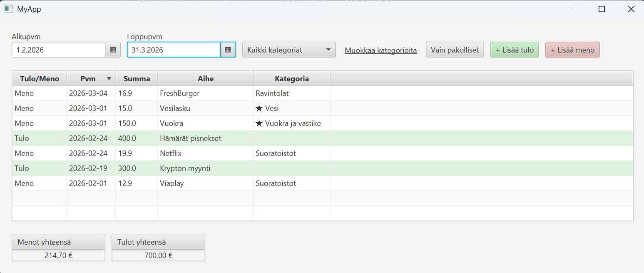Screen dimensions: 644x273
Task: Click the MyApp window title icon
Action: [8, 9]
